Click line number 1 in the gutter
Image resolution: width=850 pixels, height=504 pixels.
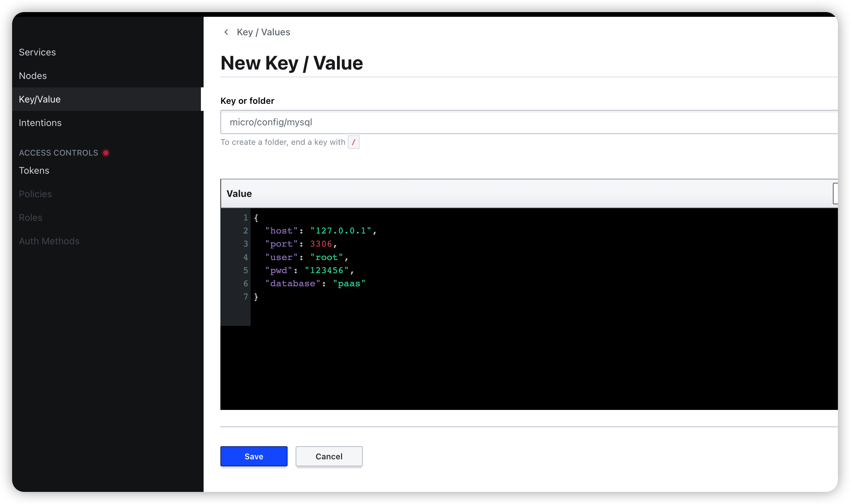click(x=246, y=217)
